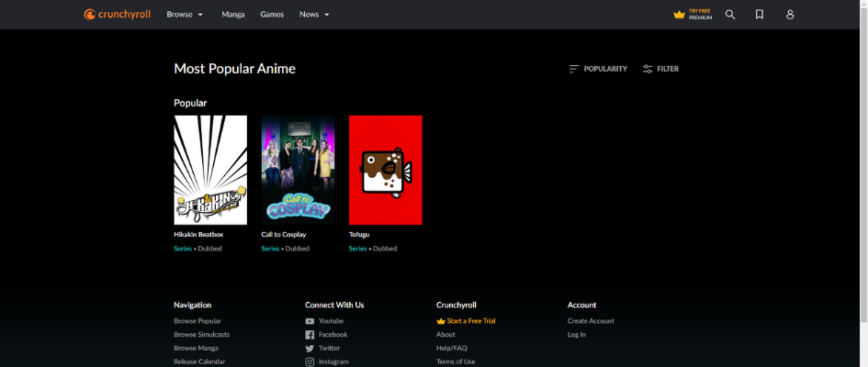Open the Hikakin Beatbox poster

(210, 171)
